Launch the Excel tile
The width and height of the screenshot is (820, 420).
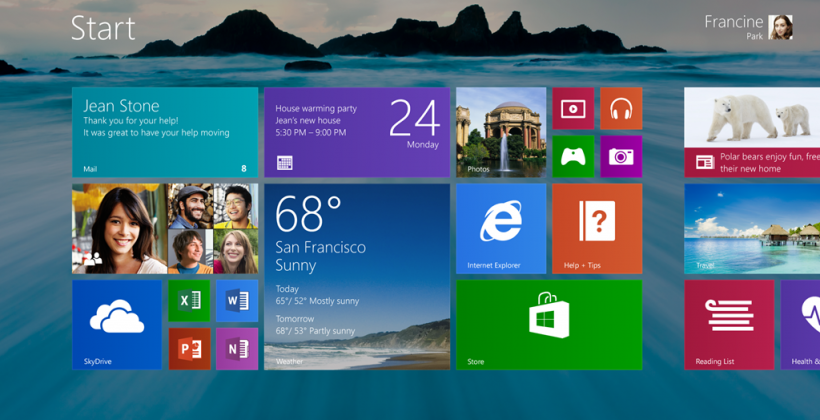tap(189, 301)
